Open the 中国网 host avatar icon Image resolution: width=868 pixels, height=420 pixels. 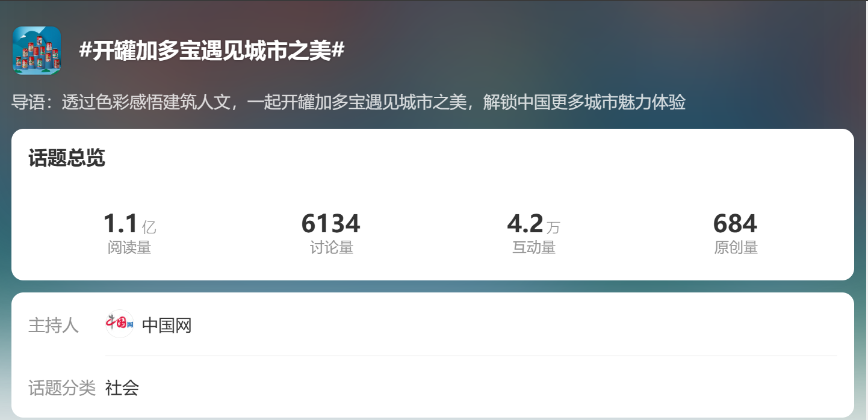(x=119, y=324)
